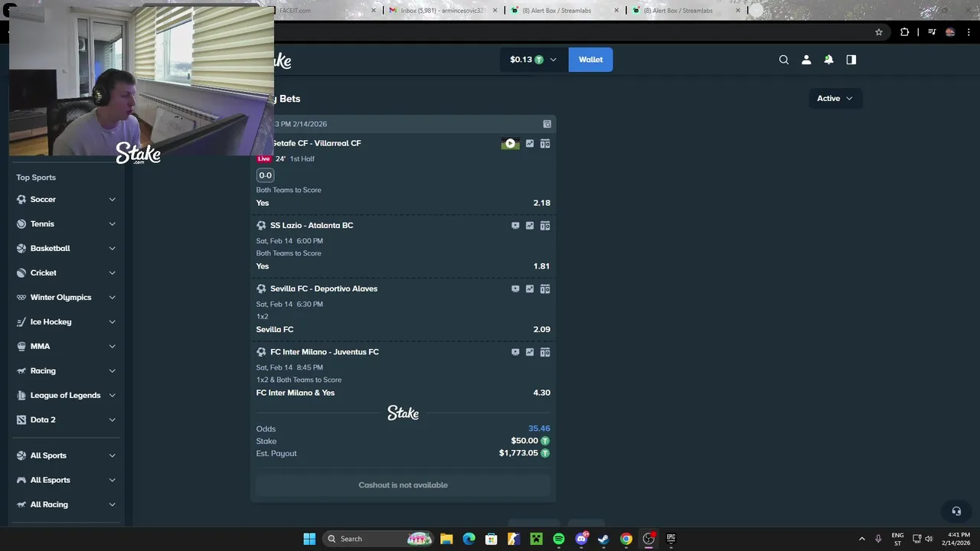Open live stream icon for SS Lazio - Atalanta BC
Screen dimensions: 980x551
click(515, 226)
